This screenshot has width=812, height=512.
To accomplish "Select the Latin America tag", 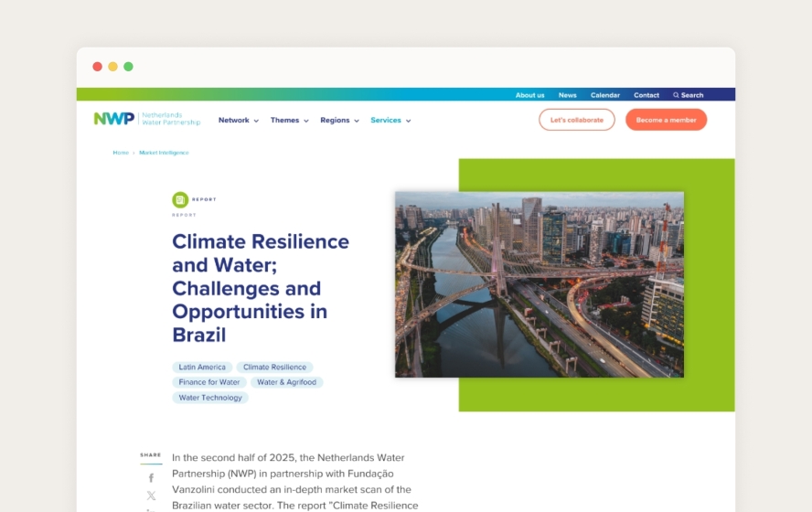I will [202, 368].
